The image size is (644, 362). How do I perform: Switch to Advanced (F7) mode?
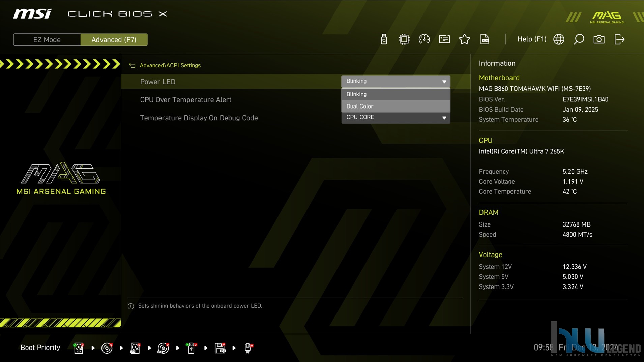[x=114, y=39]
